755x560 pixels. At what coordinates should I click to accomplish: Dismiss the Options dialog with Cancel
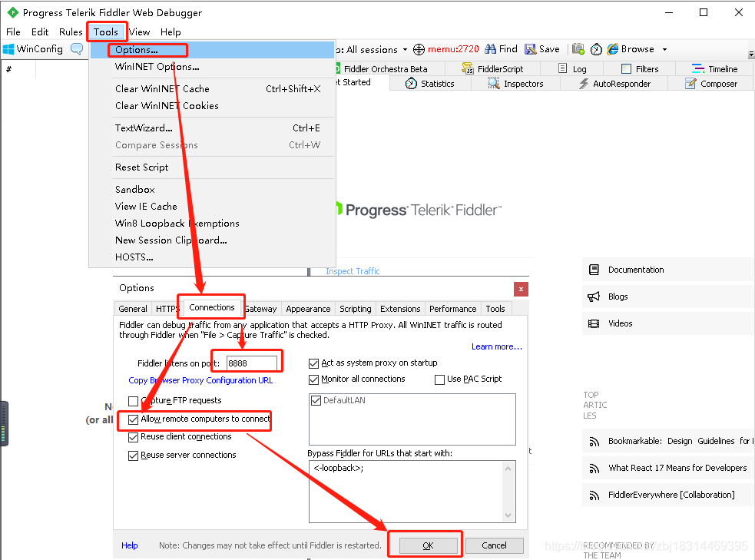[x=494, y=545]
